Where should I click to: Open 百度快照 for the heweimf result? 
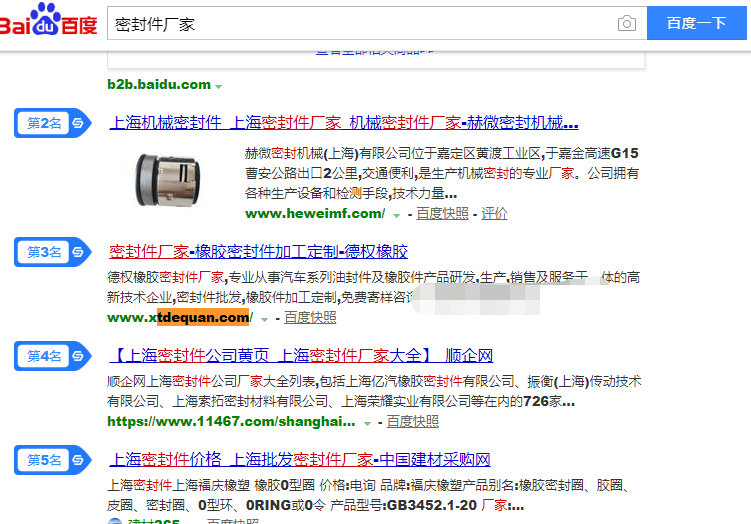[x=442, y=213]
